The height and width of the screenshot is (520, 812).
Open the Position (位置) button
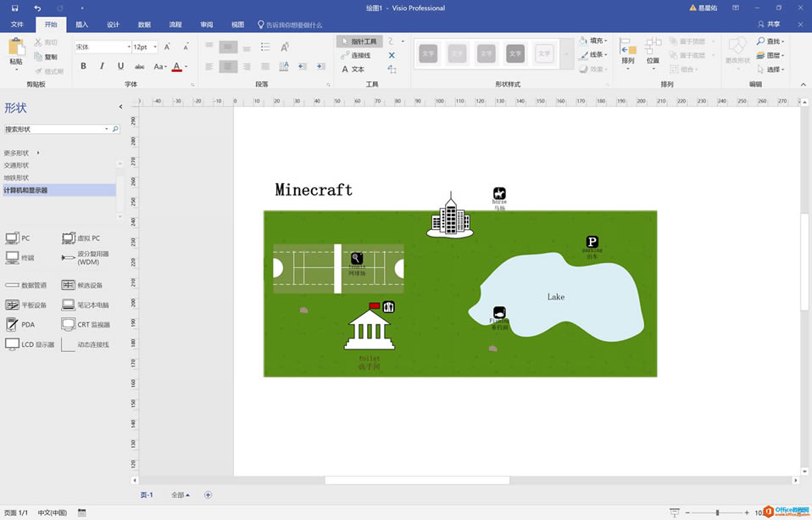pos(653,53)
